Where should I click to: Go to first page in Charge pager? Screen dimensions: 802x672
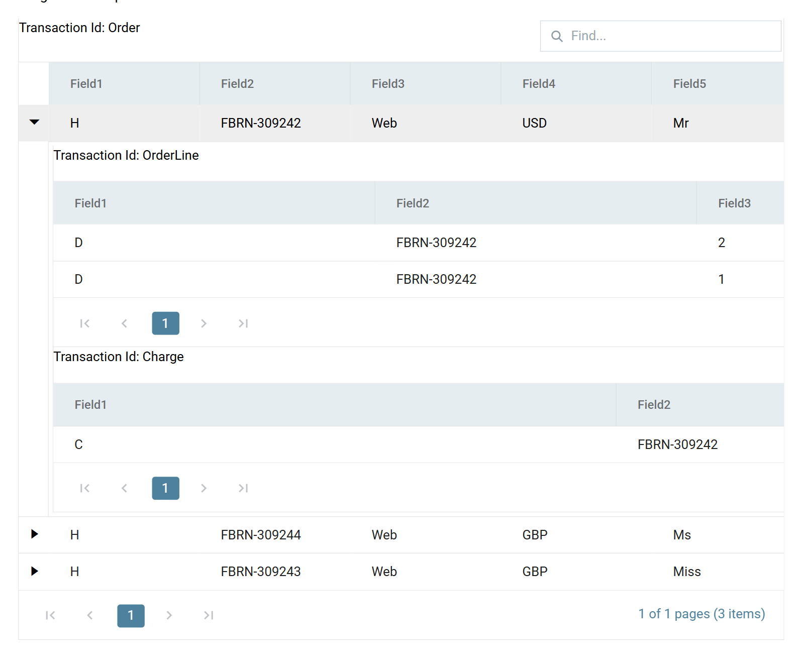[85, 488]
